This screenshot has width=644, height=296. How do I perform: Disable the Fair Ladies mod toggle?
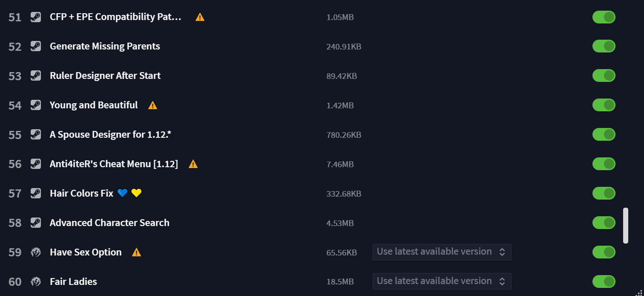coord(604,282)
